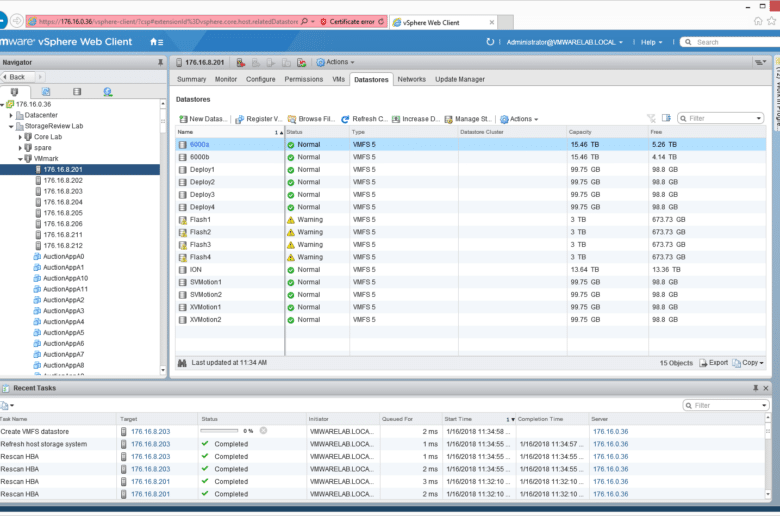Click Create VMFS datastore progress bar
This screenshot has width=780, height=516.
tap(219, 430)
